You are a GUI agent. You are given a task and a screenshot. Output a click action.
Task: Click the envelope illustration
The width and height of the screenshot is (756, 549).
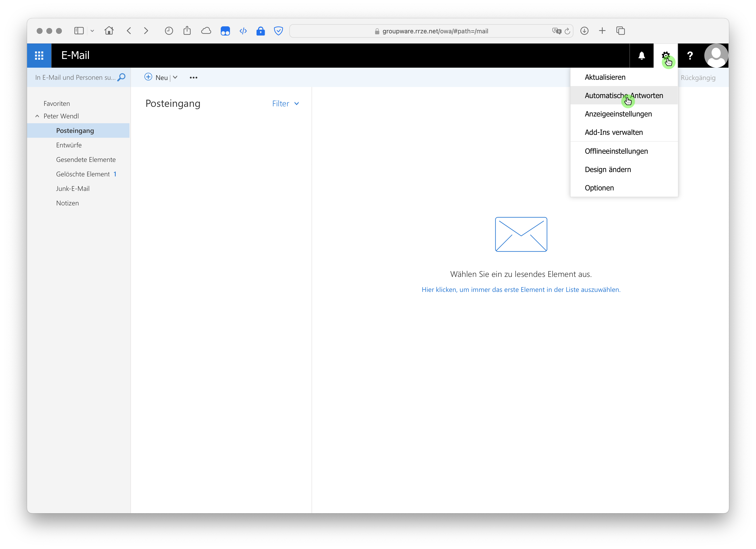tap(521, 234)
